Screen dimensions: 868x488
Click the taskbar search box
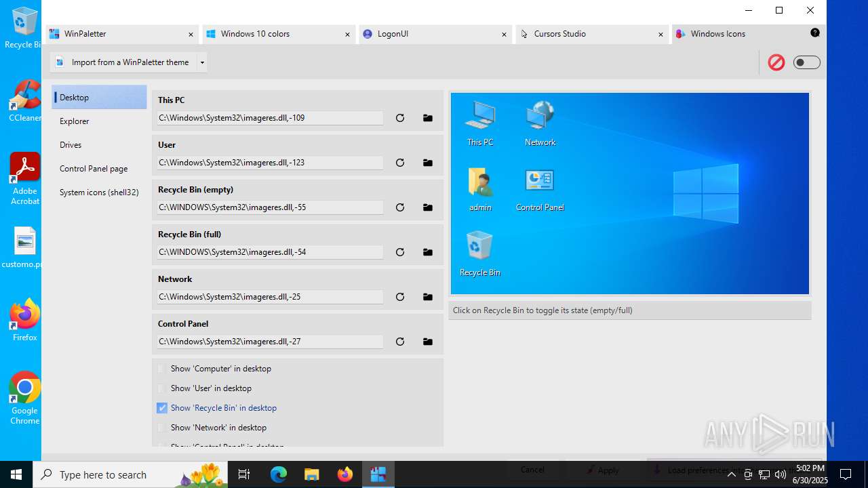(x=132, y=474)
